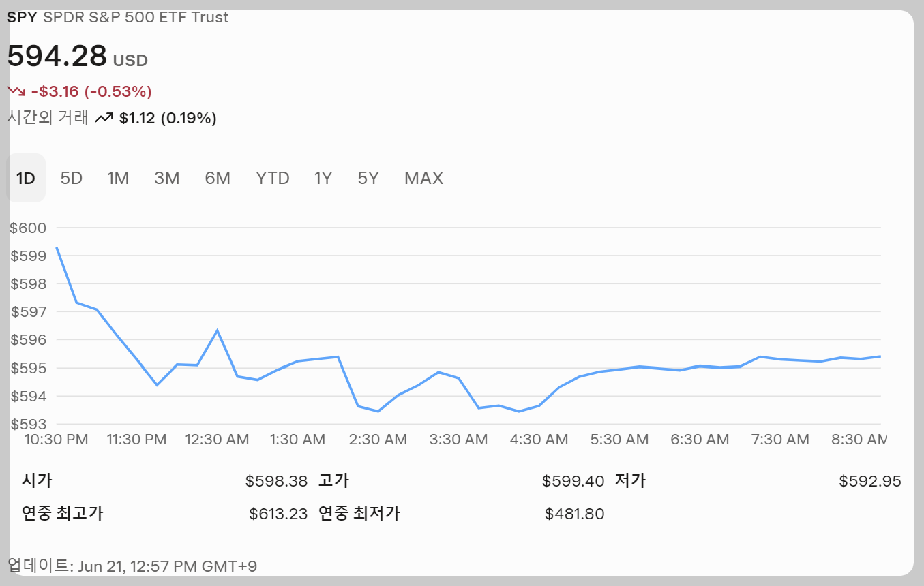Image resolution: width=924 pixels, height=586 pixels.
Task: Select the MAX range tab
Action: pos(423,179)
